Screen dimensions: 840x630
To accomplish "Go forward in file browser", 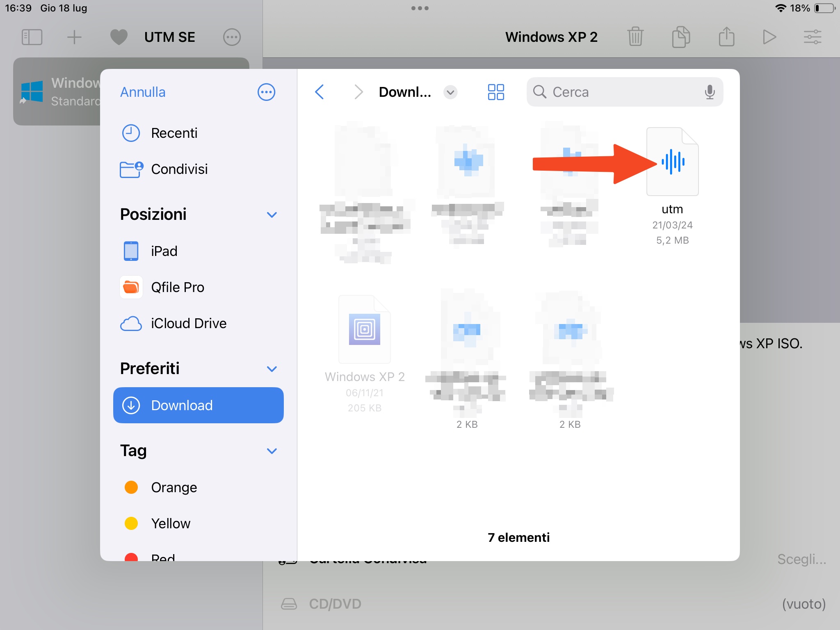I will pyautogui.click(x=358, y=92).
